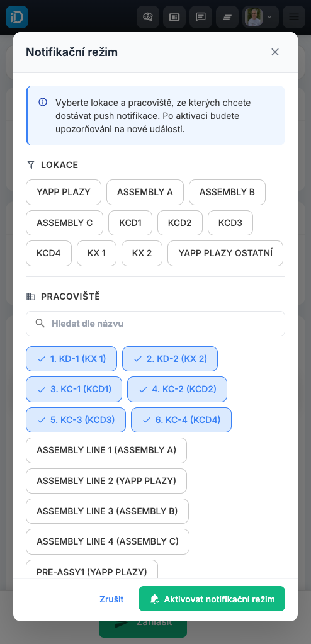Click the Notifikační režim dialog title

(72, 52)
